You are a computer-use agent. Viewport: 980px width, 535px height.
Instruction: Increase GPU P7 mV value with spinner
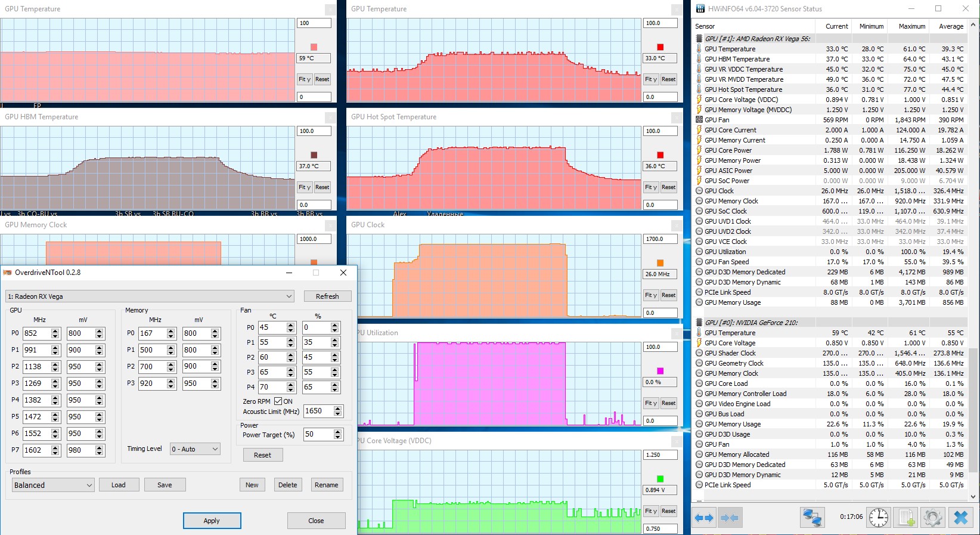tap(100, 448)
